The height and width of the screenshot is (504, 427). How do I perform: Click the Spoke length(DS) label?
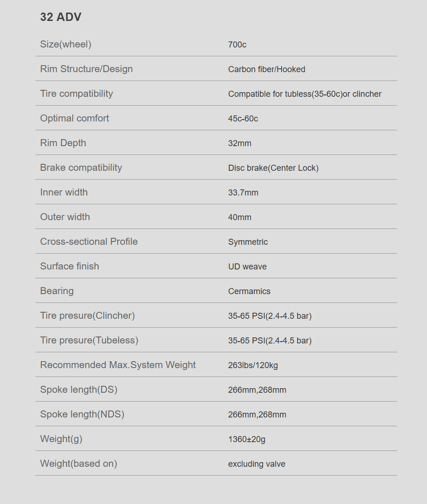[x=79, y=390]
